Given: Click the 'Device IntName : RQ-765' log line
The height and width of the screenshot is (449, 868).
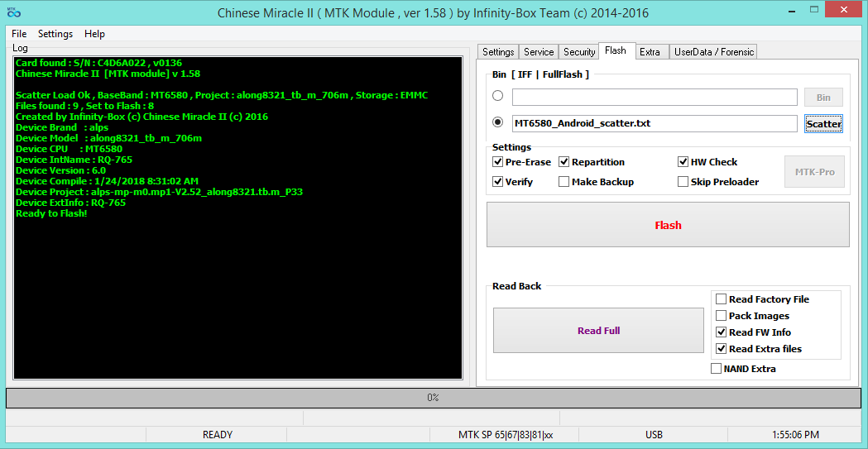Looking at the screenshot, I should tap(74, 160).
